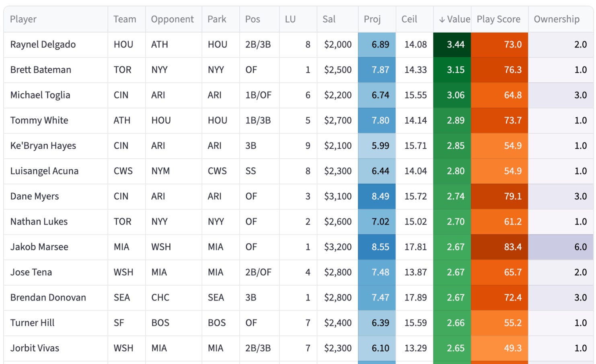This screenshot has width=596, height=364.
Task: Click Tommy White's $2,700 salary
Action: tap(338, 121)
